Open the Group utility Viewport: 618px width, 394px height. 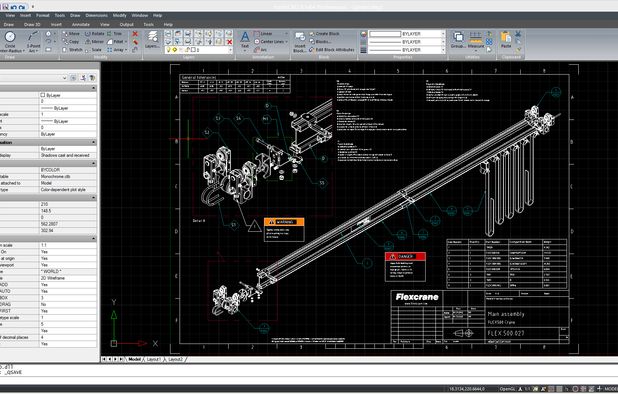458,40
